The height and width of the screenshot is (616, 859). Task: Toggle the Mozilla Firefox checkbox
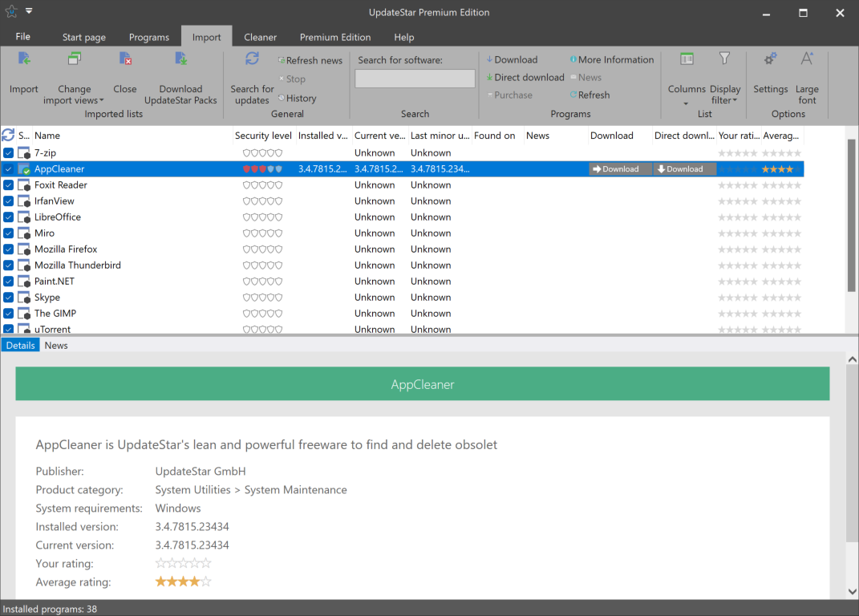[8, 249]
